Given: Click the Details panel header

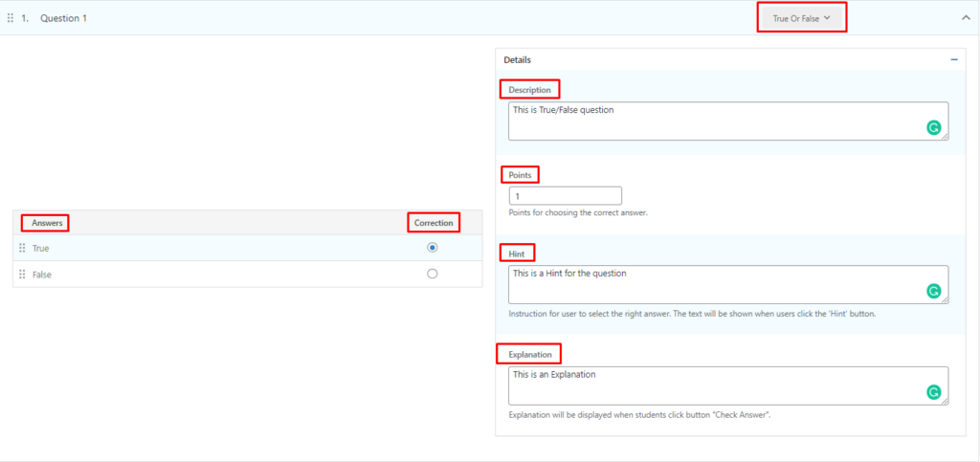Looking at the screenshot, I should 518,59.
